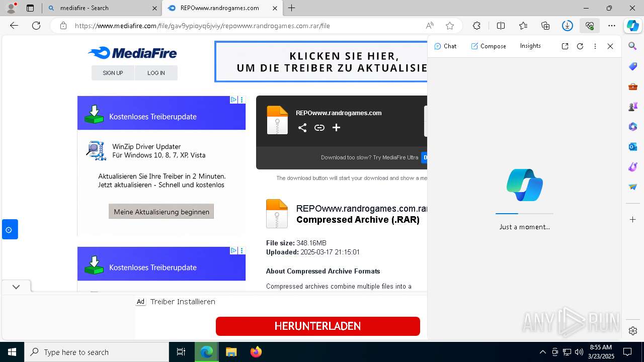
Task: View site information lock icon
Action: (63, 26)
